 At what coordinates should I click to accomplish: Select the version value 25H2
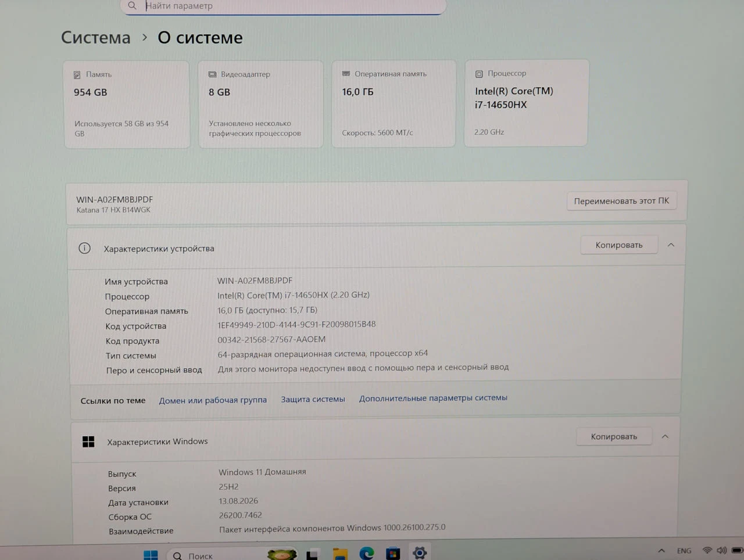228,487
